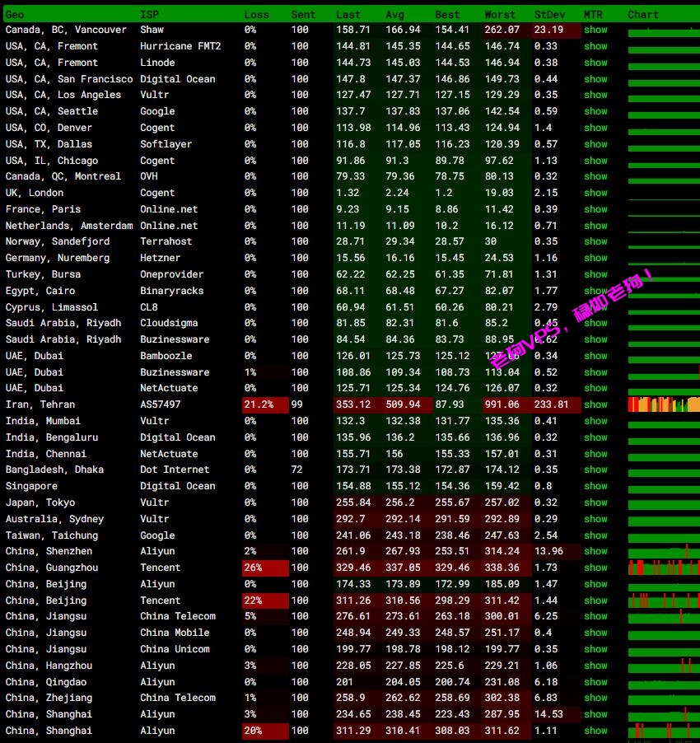This screenshot has height=743, width=700.
Task: Show MTR for Qingdao Aliyun
Action: 595,682
